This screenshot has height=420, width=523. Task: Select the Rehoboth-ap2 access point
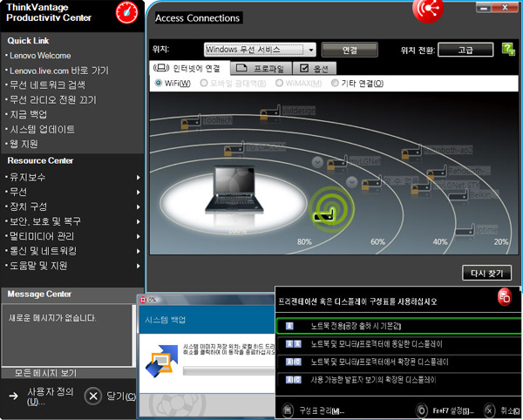coord(411,152)
